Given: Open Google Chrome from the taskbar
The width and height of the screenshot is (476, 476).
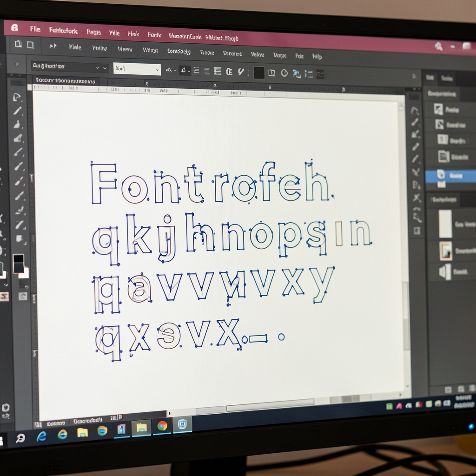Looking at the screenshot, I should [x=162, y=426].
